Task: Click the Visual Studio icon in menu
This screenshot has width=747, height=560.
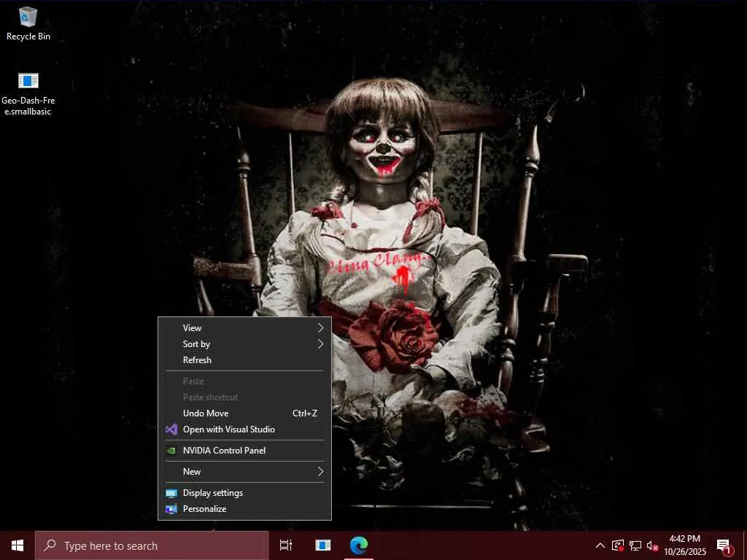Action: 171,429
